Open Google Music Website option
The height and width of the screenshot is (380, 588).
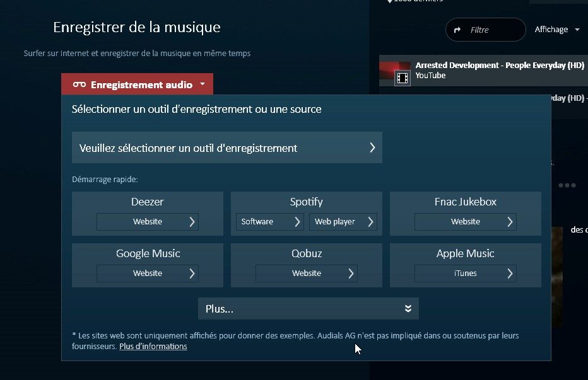coord(147,273)
